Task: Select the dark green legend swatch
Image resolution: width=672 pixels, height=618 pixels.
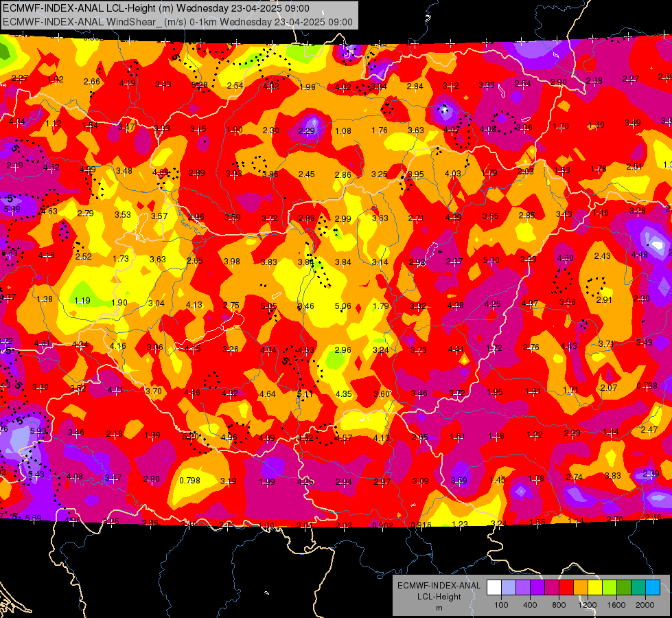Action: tap(624, 588)
